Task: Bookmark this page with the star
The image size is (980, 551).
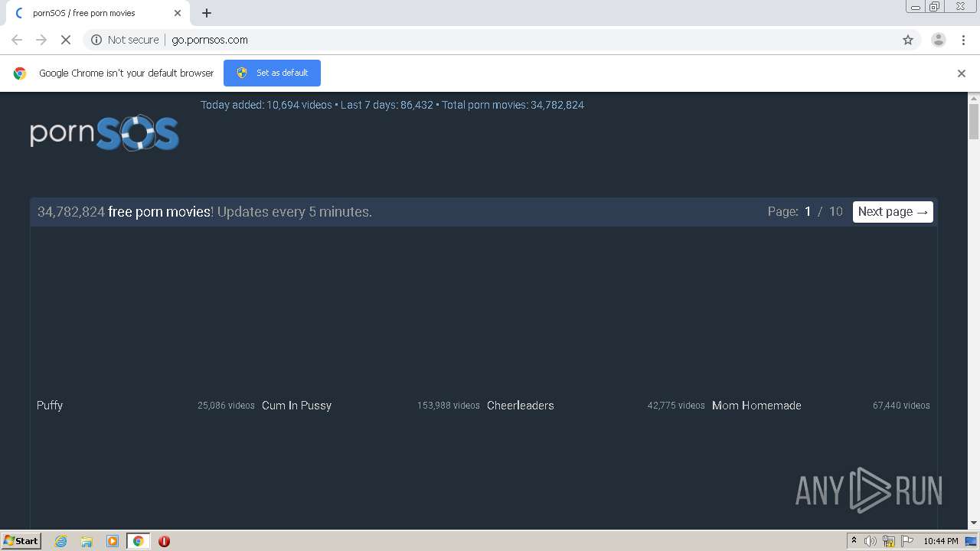Action: [x=908, y=40]
